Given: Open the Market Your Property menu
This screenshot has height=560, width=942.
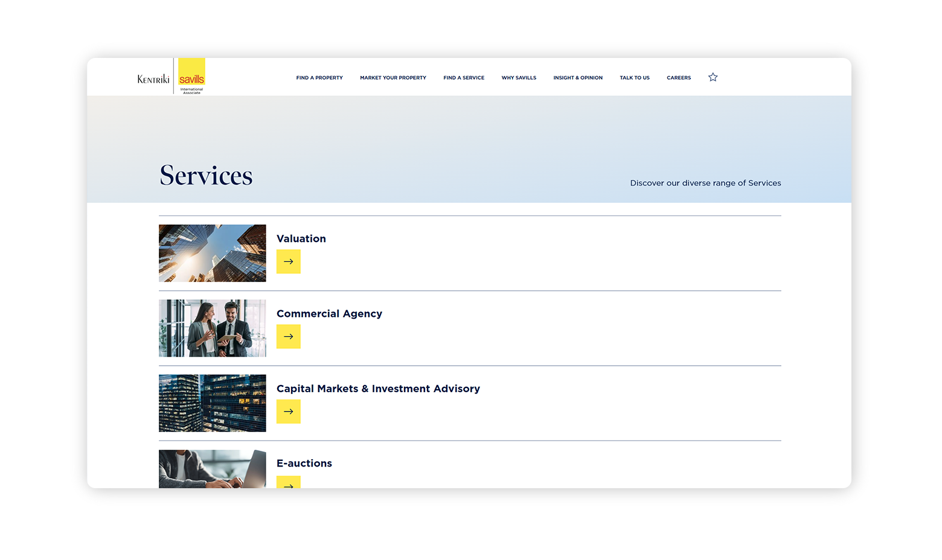Looking at the screenshot, I should point(392,77).
